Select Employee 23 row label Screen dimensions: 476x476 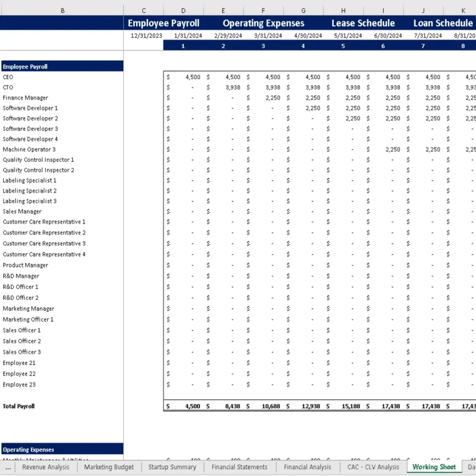[x=19, y=385]
